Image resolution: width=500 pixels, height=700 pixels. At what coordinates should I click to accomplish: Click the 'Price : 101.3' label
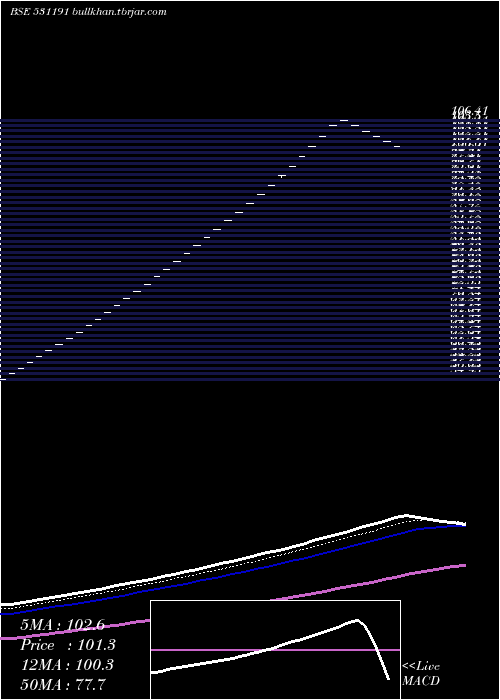click(68, 645)
